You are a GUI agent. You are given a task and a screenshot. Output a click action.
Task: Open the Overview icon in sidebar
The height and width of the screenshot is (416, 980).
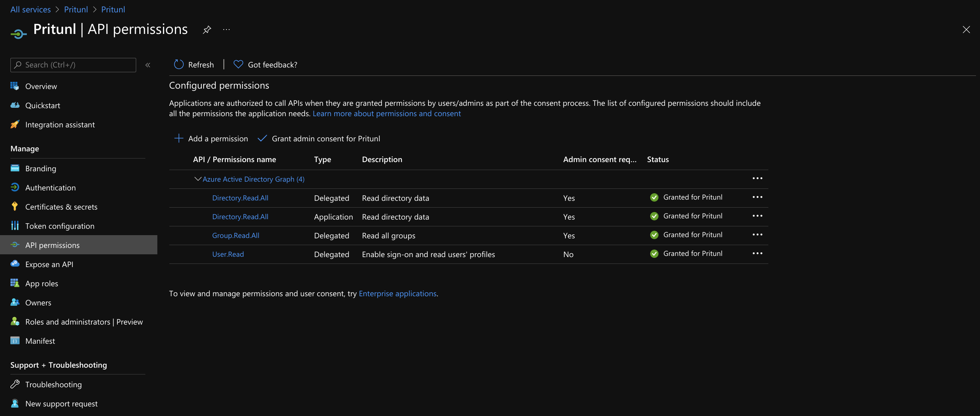click(15, 86)
